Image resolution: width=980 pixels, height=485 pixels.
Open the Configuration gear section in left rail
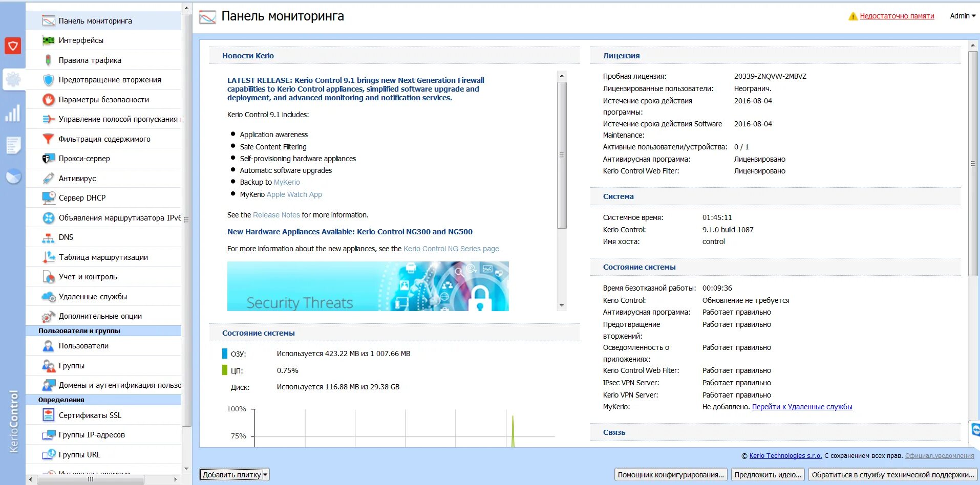coord(13,79)
